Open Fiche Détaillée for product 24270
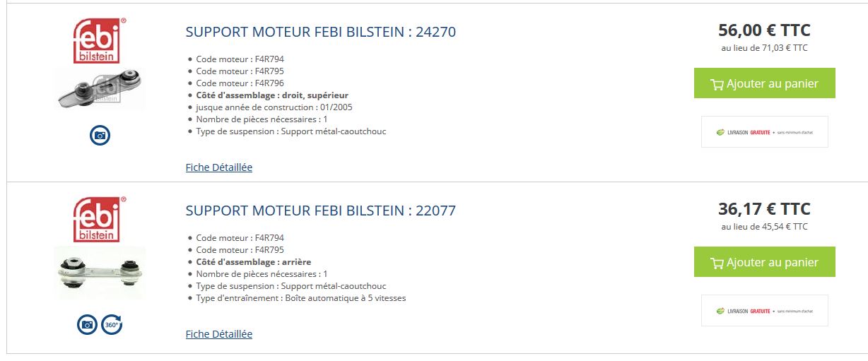This screenshot has height=361, width=868. (218, 167)
